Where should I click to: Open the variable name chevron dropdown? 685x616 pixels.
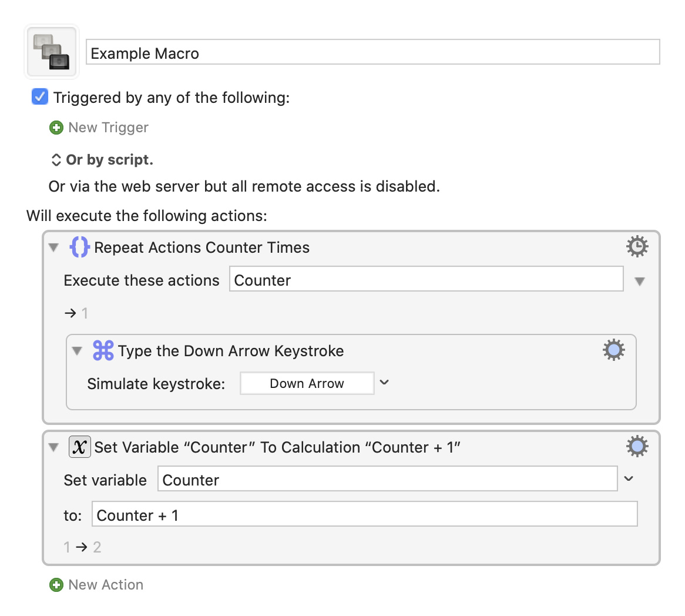click(628, 478)
